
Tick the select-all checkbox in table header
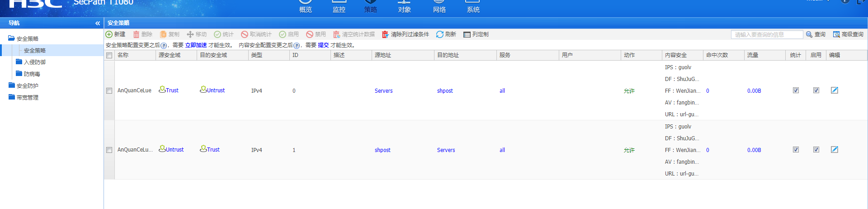click(x=109, y=55)
